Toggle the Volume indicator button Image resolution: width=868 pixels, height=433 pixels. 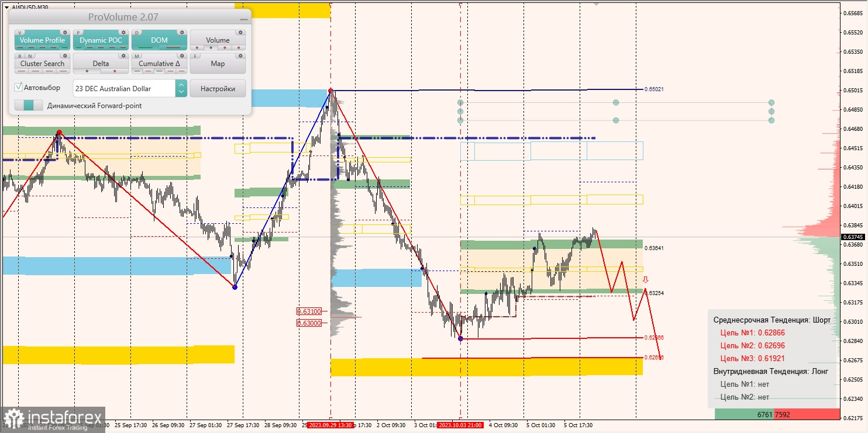[218, 40]
